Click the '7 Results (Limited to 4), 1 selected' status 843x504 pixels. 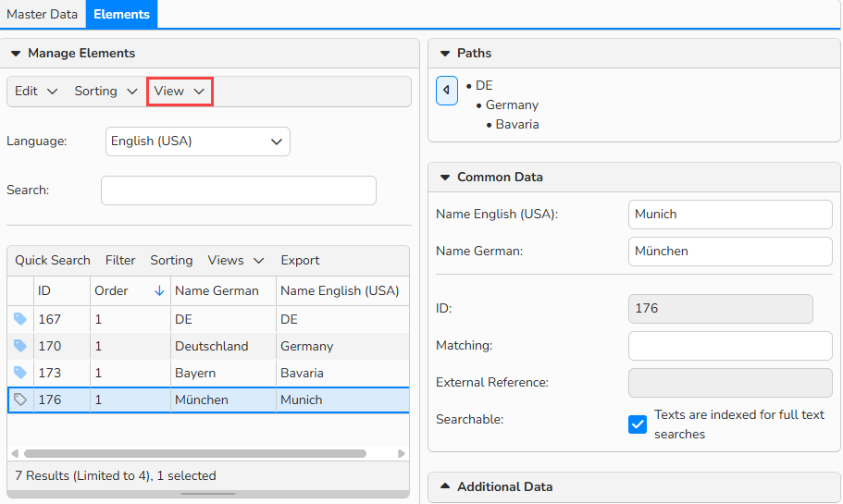click(x=116, y=475)
